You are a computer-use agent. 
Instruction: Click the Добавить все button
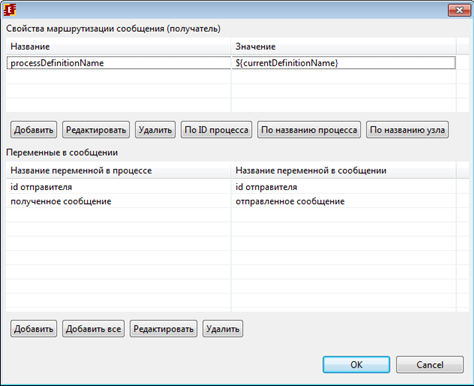coord(93,329)
